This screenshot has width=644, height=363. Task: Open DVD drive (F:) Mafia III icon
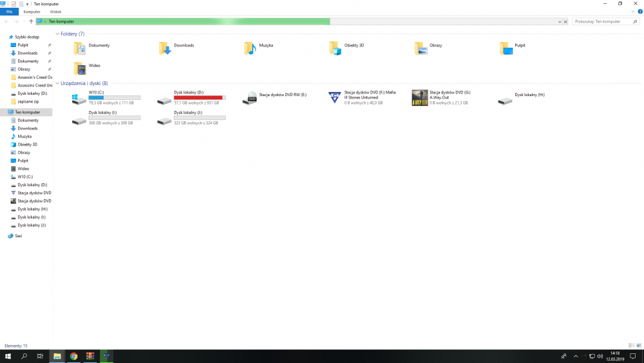(335, 97)
